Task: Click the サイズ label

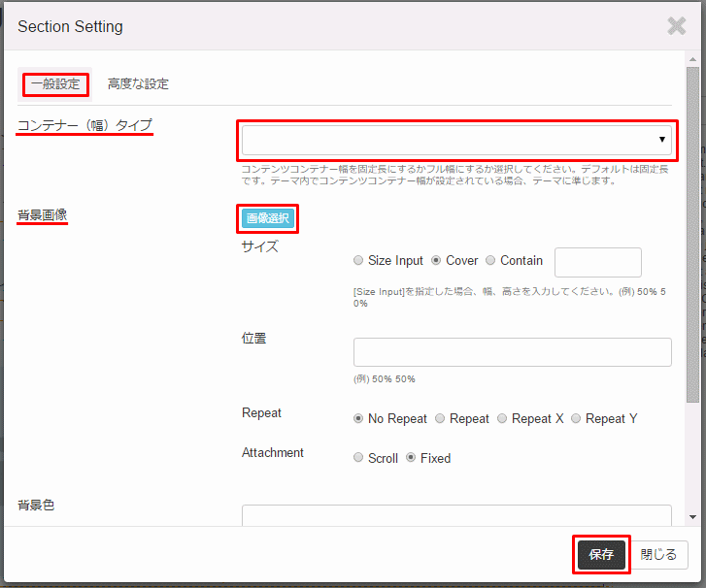Action: coord(260,246)
